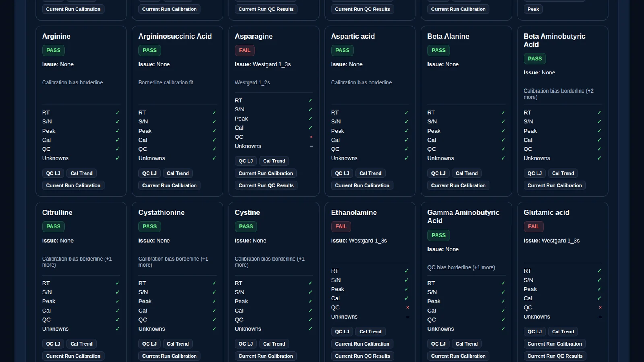The width and height of the screenshot is (644, 362).
Task: Click 'Borderline calibration fit' note text
Action: coord(166,82)
